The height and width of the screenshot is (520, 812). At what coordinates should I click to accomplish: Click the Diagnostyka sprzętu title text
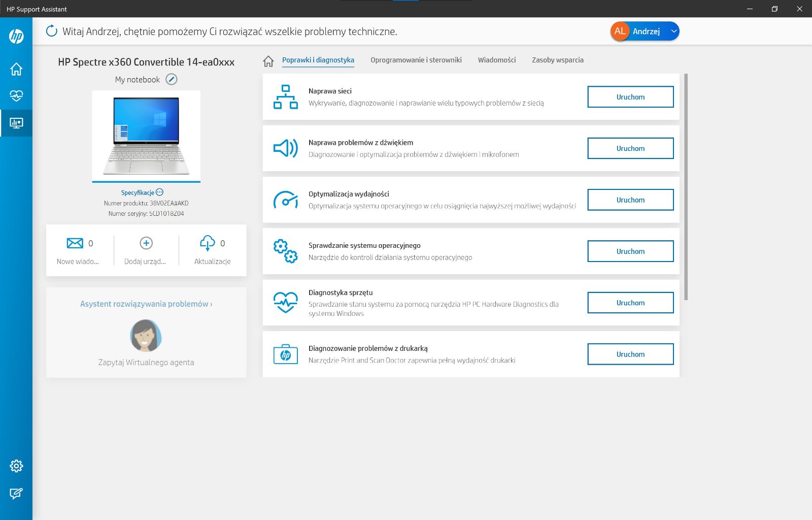click(341, 292)
